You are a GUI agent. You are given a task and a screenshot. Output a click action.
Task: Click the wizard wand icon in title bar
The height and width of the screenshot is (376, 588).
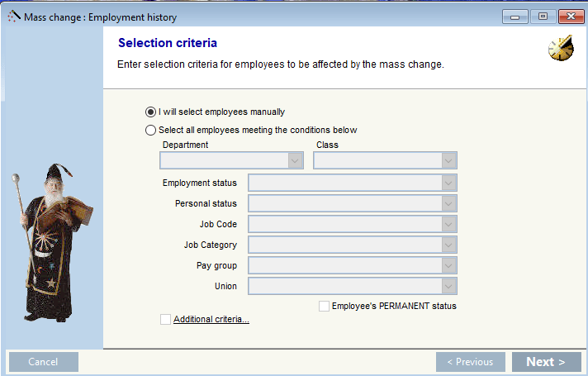(x=14, y=17)
